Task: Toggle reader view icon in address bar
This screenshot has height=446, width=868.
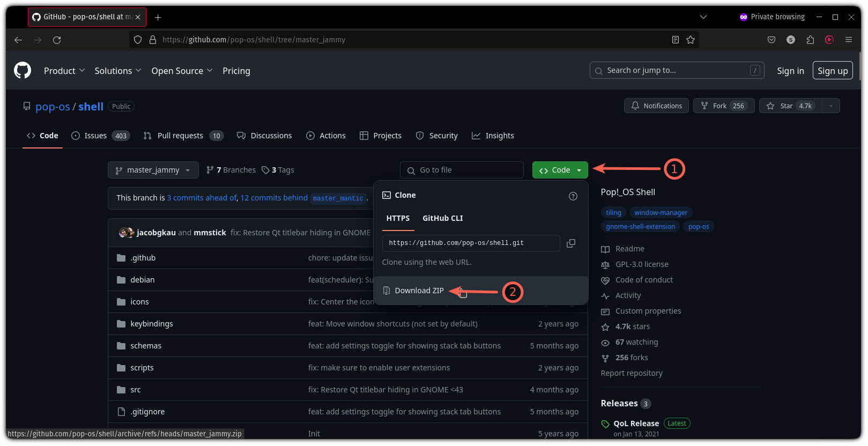Action: [x=676, y=40]
